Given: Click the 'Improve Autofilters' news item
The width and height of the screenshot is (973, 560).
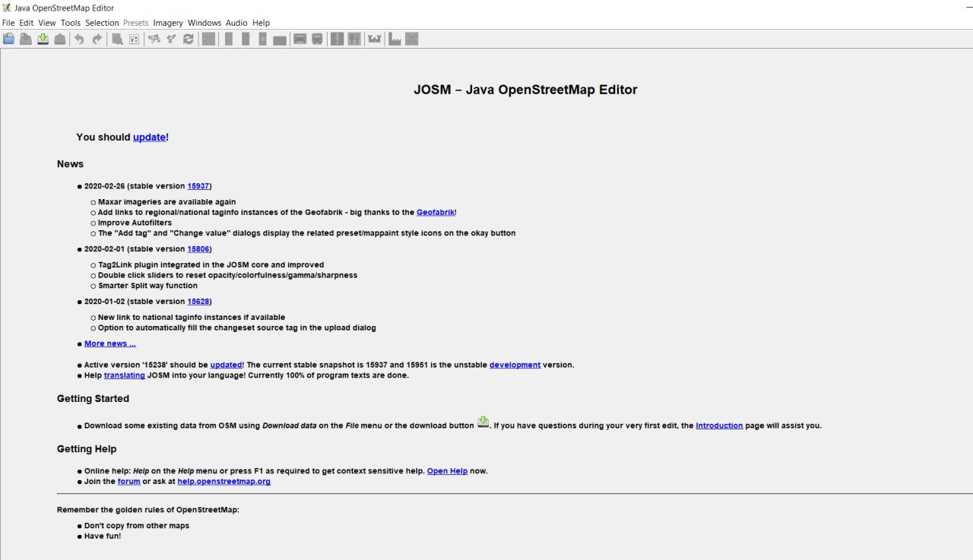Looking at the screenshot, I should (x=135, y=223).
